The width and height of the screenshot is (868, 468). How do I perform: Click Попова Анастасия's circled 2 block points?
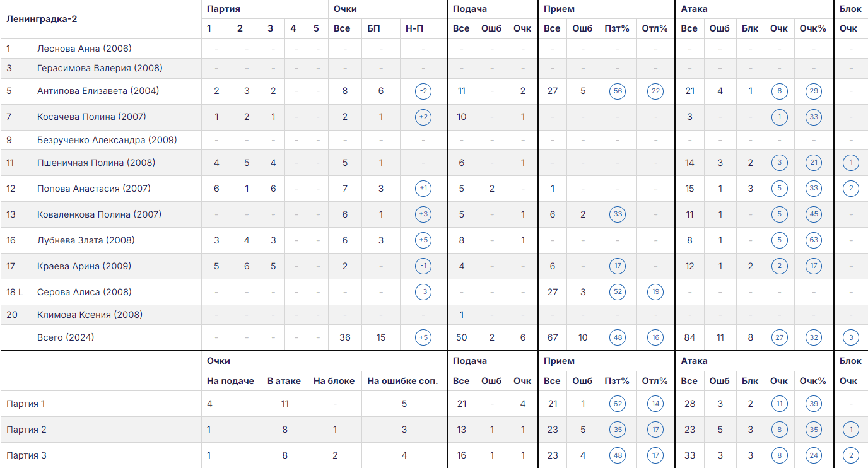(x=850, y=189)
